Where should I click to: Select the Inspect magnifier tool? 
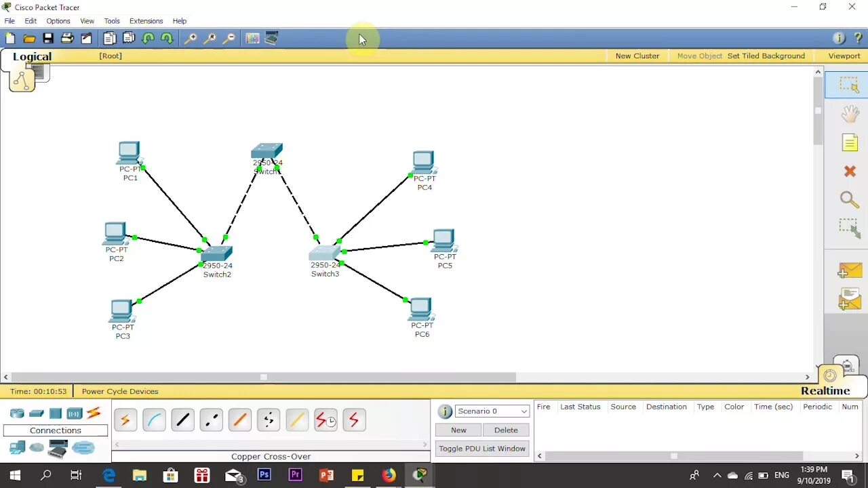point(850,199)
